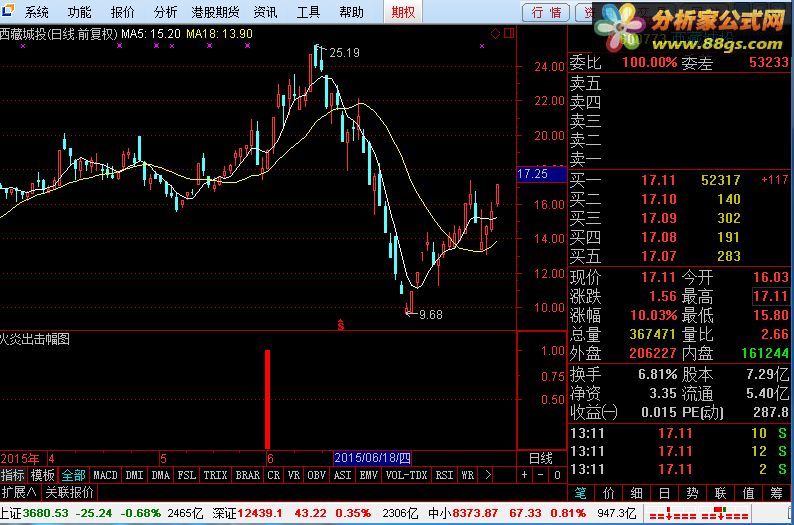Switch indicator to DMA

161,475
